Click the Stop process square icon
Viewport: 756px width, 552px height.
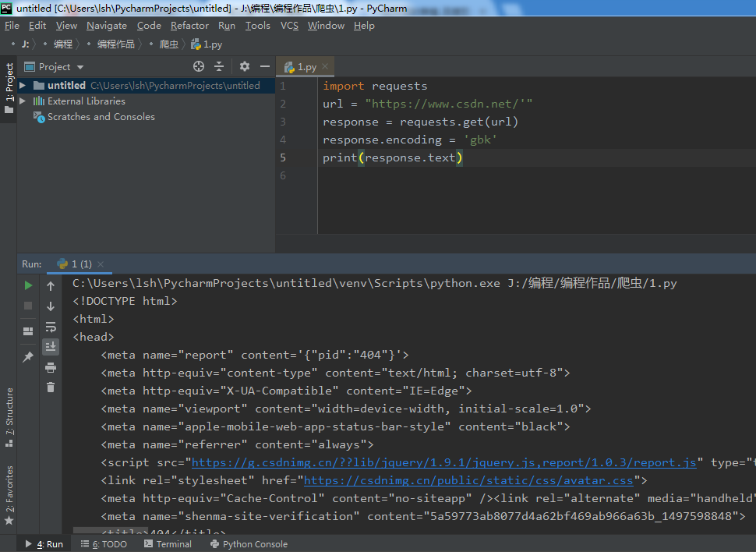point(28,306)
